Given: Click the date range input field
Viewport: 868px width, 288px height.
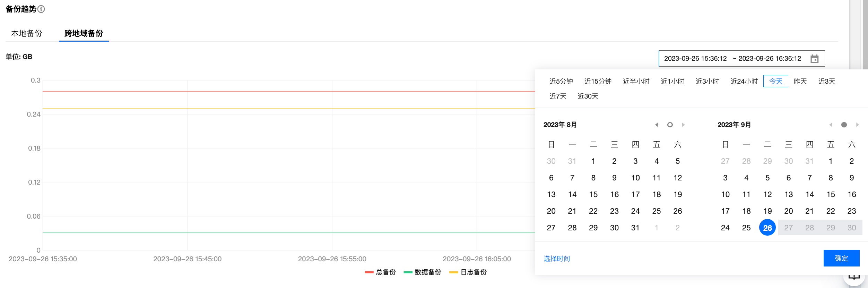Looking at the screenshot, I should tap(732, 59).
